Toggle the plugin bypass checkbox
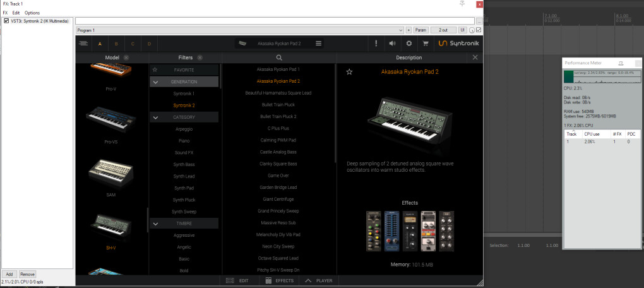 479,30
